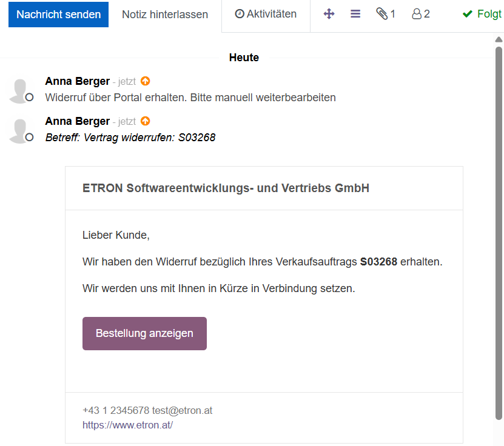The height and width of the screenshot is (446, 504).
Task: Open the https://www.etron.at/ link
Action: (x=127, y=425)
